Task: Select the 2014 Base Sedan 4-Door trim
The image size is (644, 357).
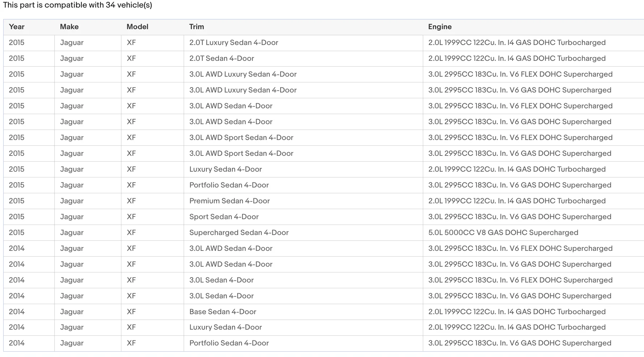Action: pyautogui.click(x=223, y=312)
